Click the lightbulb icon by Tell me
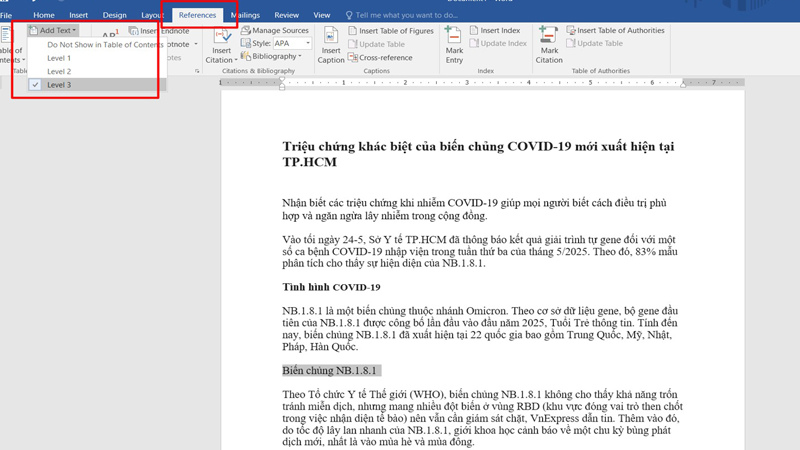 click(349, 15)
